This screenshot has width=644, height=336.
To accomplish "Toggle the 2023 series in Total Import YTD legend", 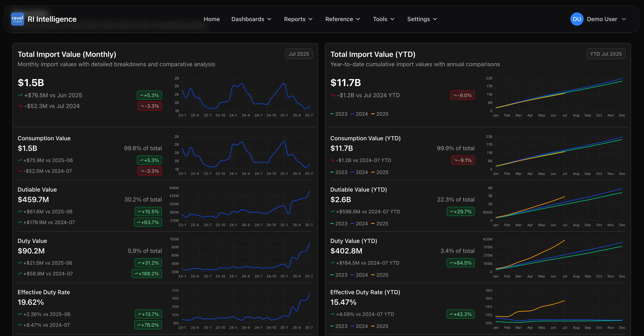I will (339, 114).
